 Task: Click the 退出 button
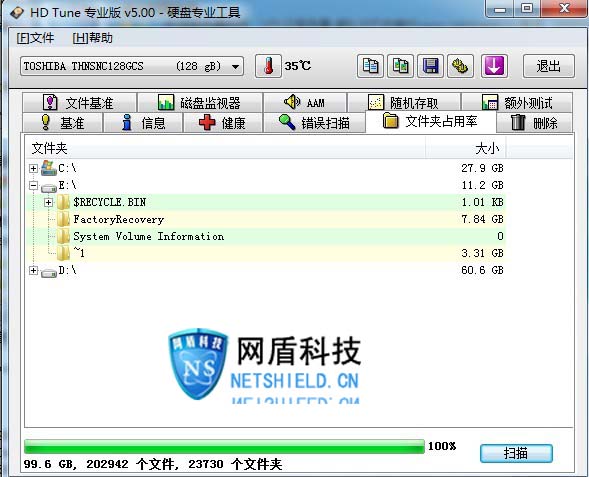(549, 66)
